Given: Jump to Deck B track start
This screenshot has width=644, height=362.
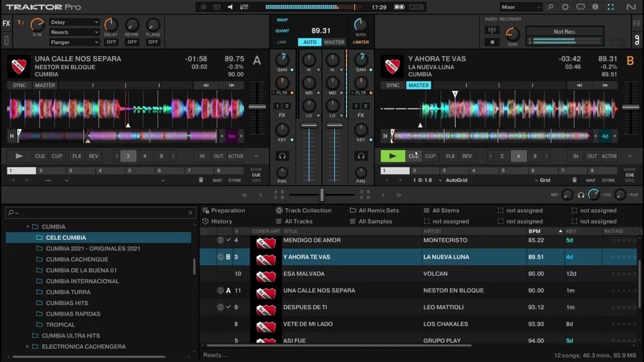Looking at the screenshot, I should point(385,136).
